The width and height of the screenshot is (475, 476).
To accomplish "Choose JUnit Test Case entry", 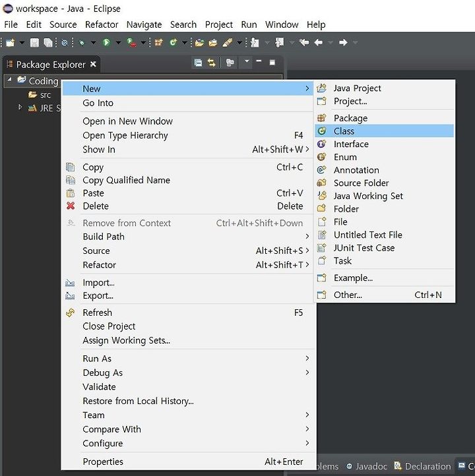I will tap(384, 248).
